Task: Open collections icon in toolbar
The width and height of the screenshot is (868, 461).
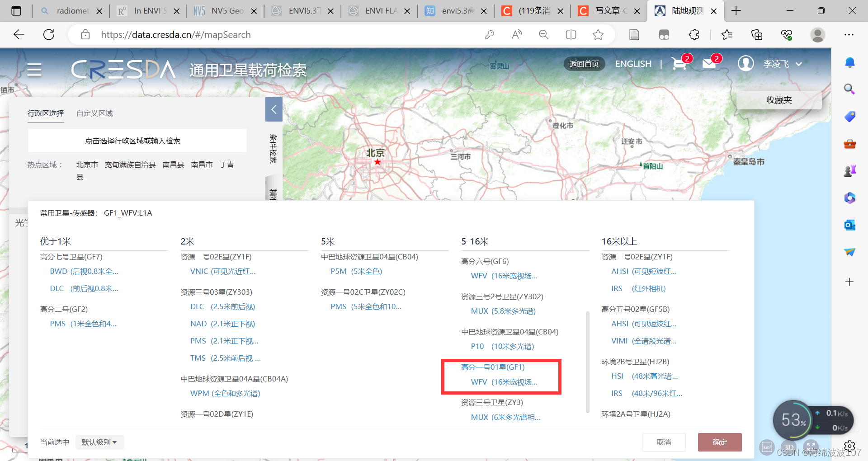Action: click(x=757, y=34)
